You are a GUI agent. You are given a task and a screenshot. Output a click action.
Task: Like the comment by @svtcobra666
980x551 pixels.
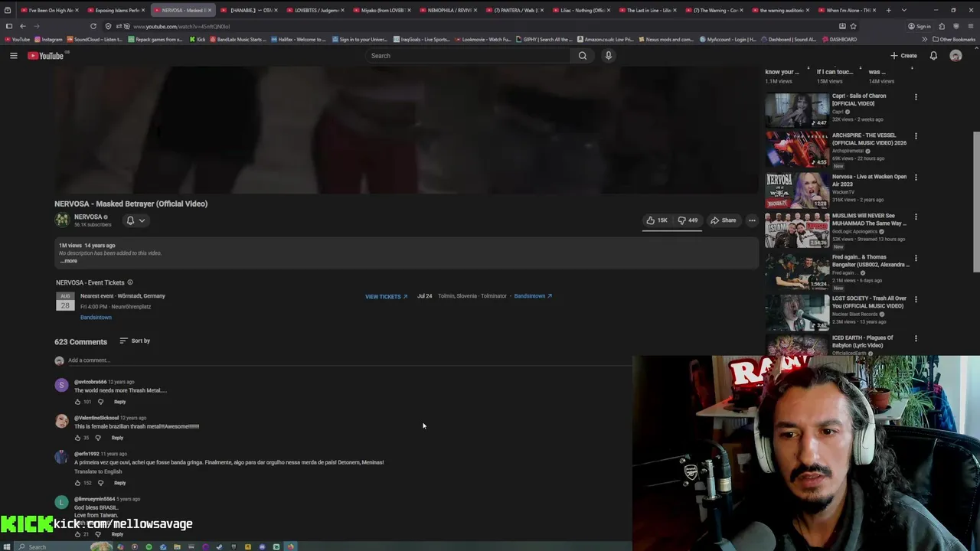77,402
